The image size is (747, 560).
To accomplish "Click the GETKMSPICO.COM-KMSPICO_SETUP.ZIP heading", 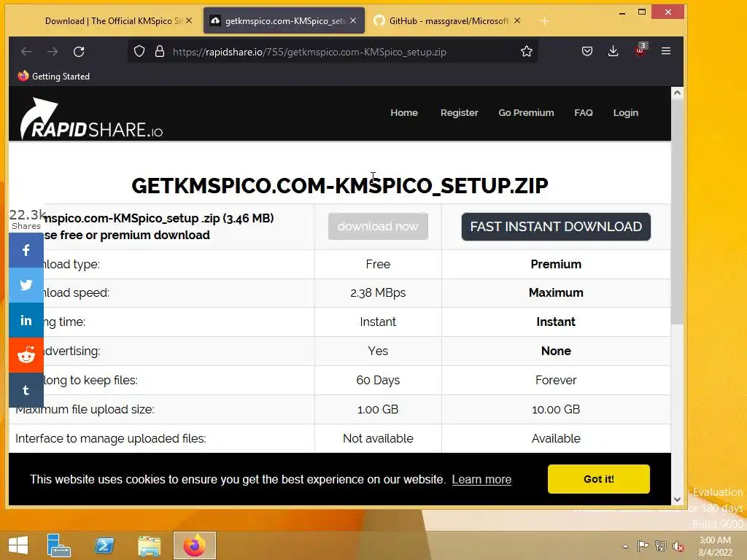I will [340, 186].
